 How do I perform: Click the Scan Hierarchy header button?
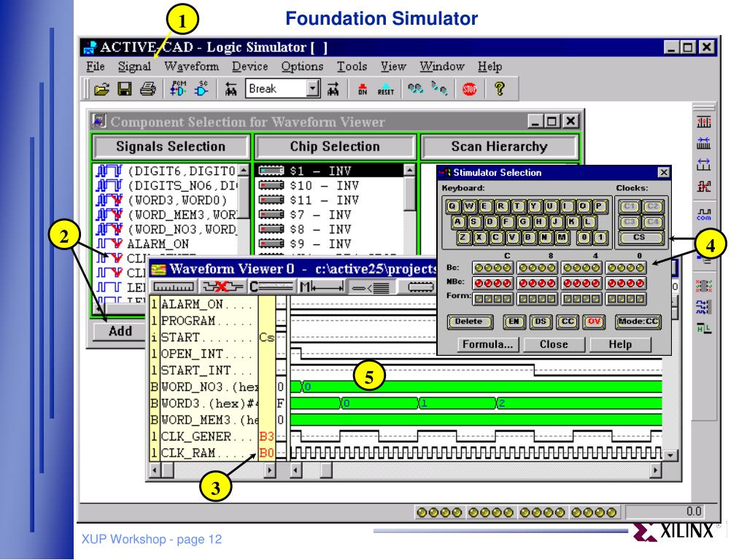click(499, 147)
